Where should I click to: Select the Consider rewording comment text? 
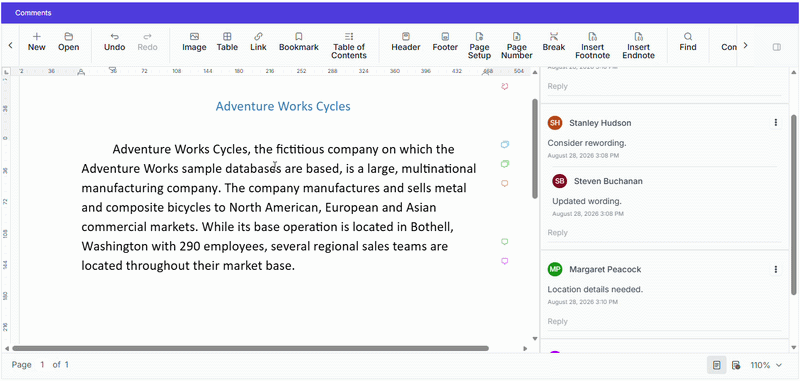[x=587, y=143]
